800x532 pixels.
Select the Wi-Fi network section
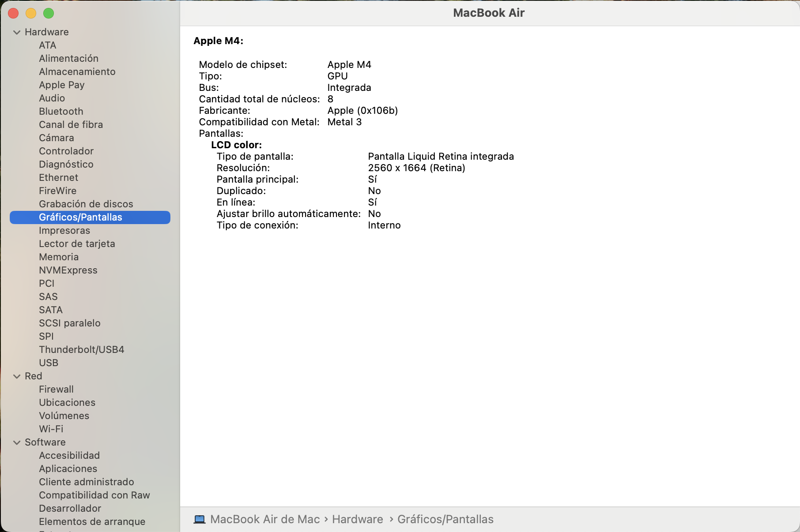tap(51, 429)
